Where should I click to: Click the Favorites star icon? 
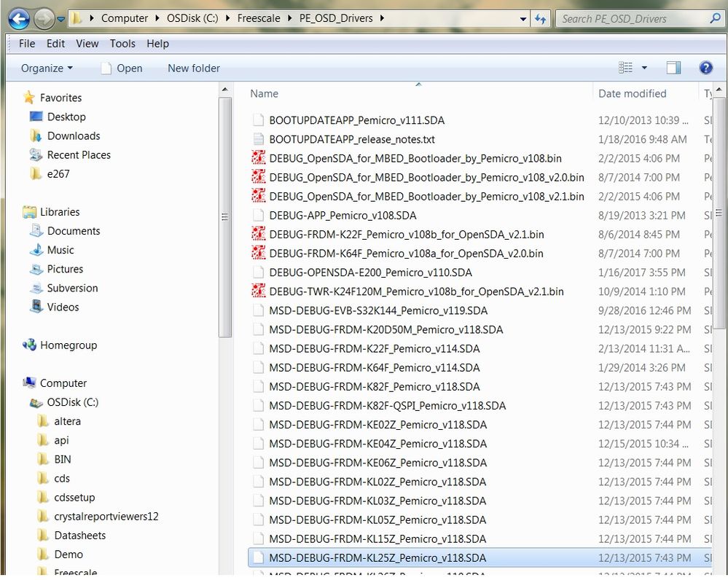coord(29,98)
